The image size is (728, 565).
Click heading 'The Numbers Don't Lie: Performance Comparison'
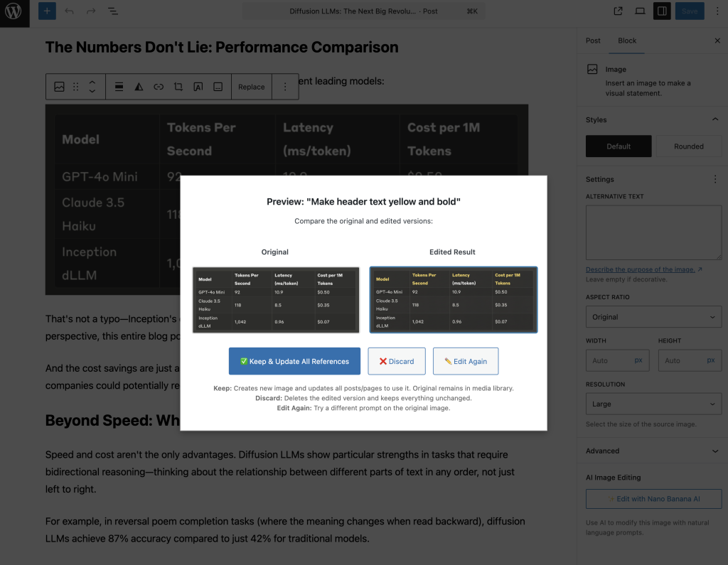coord(222,47)
